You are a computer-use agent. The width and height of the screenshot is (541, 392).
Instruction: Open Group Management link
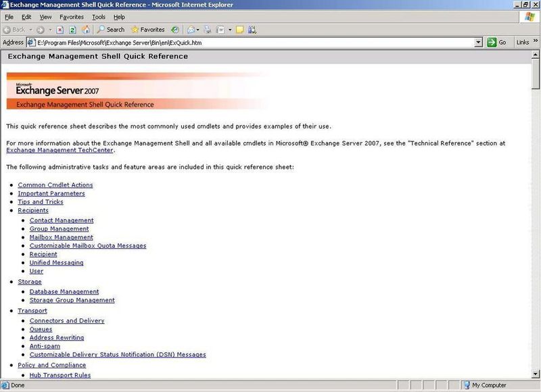click(59, 229)
